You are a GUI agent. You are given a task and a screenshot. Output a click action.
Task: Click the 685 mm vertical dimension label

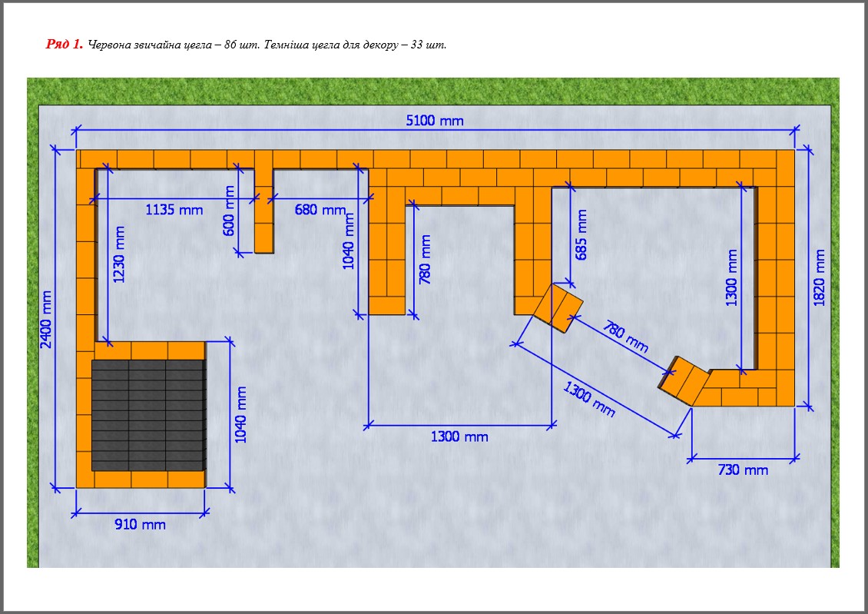581,234
